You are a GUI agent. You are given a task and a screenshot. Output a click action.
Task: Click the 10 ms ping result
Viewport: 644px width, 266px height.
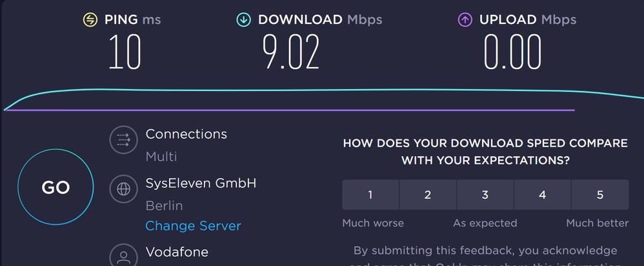(x=125, y=52)
